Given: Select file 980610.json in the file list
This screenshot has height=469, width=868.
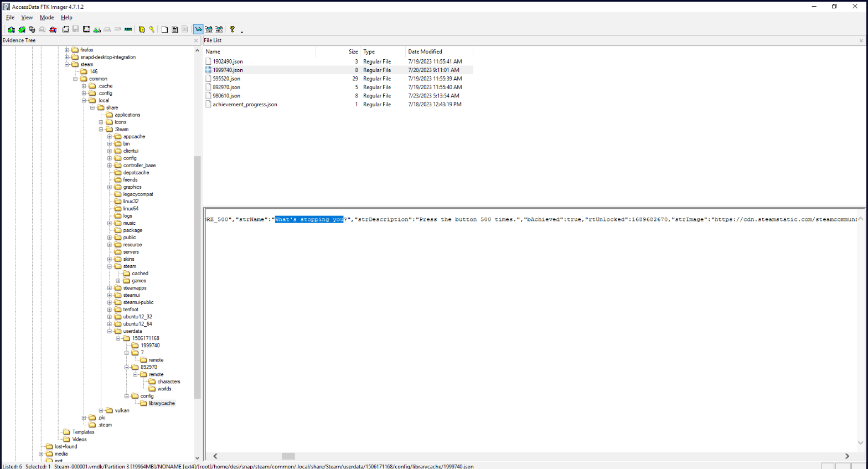Looking at the screenshot, I should pos(226,96).
